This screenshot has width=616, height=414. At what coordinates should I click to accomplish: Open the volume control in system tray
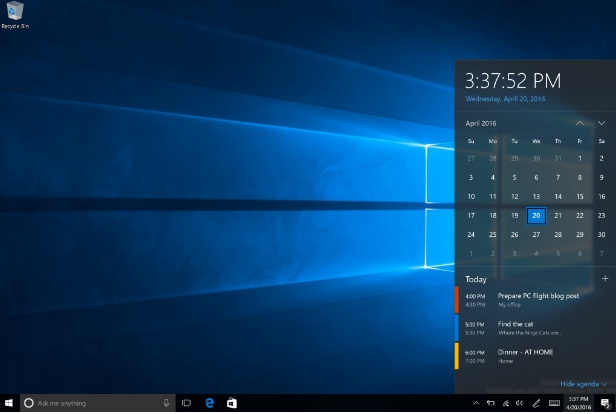click(518, 402)
